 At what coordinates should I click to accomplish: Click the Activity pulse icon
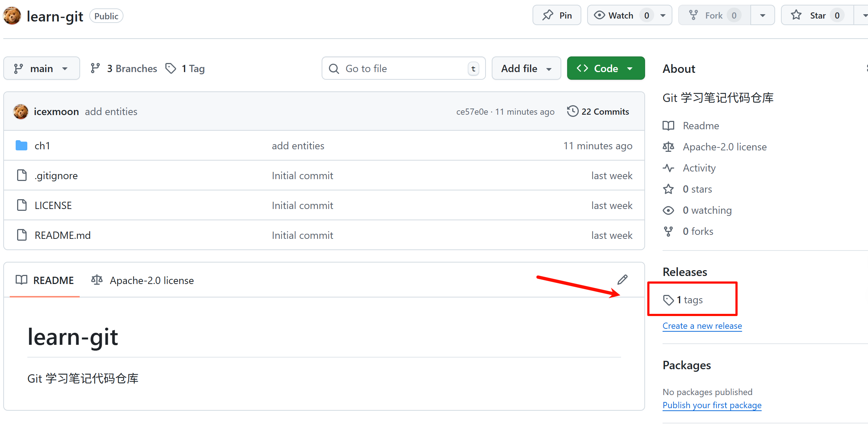[668, 168]
